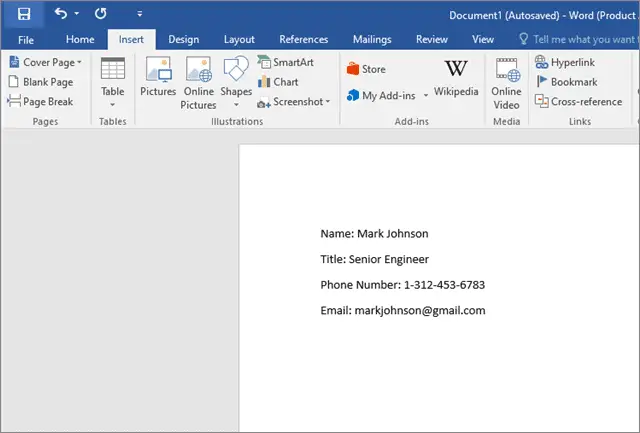Open the Screenshot dropdown
Screen dimensions: 640x433
[x=293, y=102]
